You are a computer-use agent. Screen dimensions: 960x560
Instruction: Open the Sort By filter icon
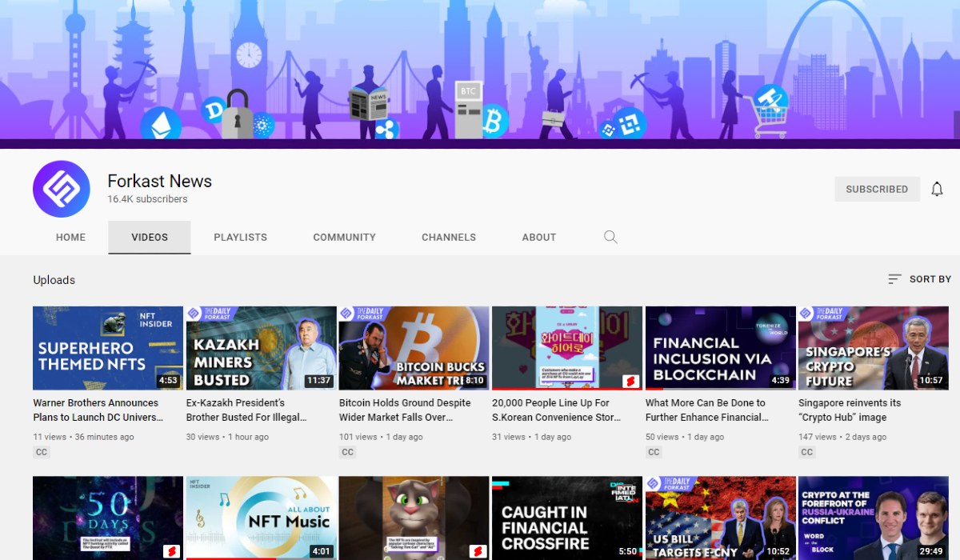(x=894, y=279)
